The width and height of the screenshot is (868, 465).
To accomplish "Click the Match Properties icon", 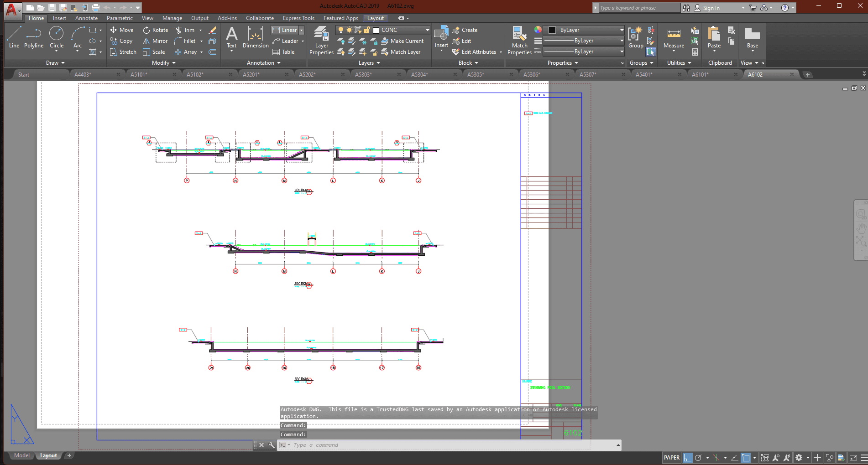I will pyautogui.click(x=519, y=40).
